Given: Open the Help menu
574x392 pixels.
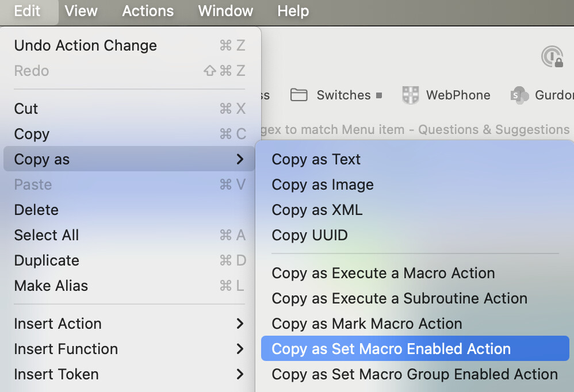Looking at the screenshot, I should pos(293,11).
